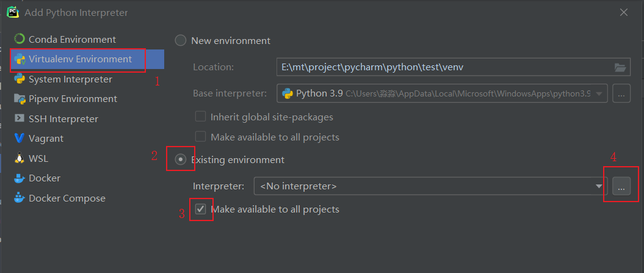Select the New environment radio button

(x=181, y=40)
